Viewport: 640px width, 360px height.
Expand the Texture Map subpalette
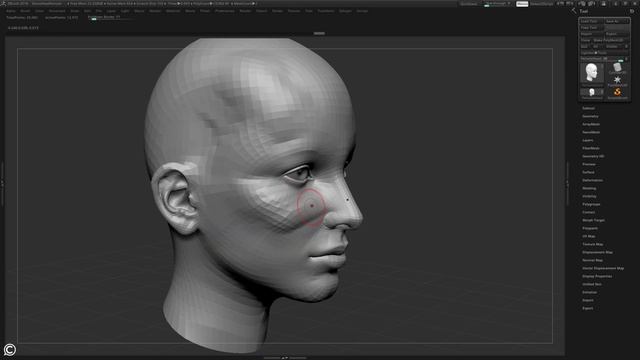pyautogui.click(x=593, y=244)
